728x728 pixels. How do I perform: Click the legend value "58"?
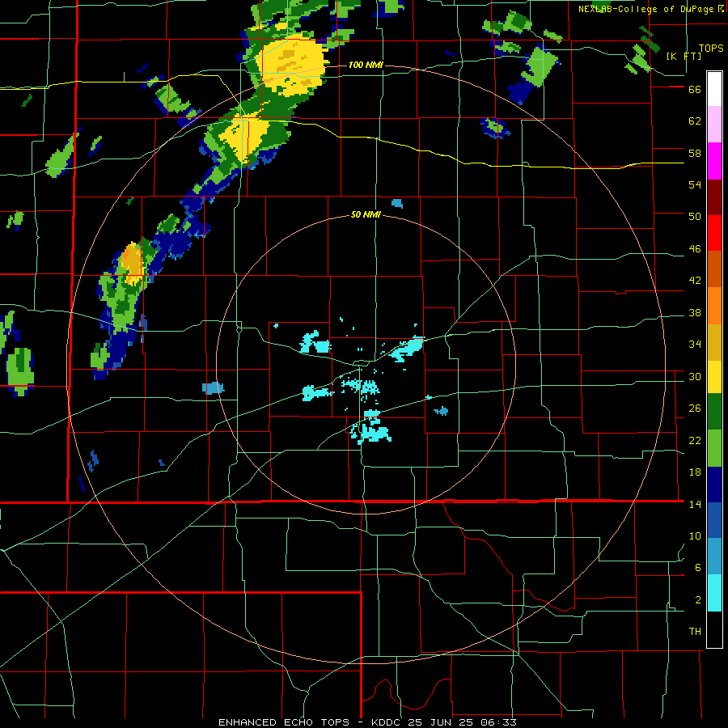(695, 153)
